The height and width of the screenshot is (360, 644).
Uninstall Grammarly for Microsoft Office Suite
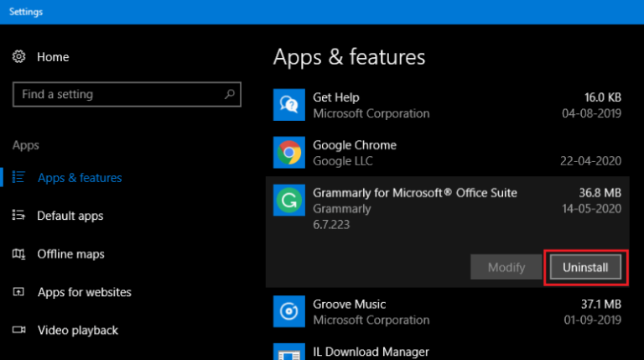pos(586,267)
